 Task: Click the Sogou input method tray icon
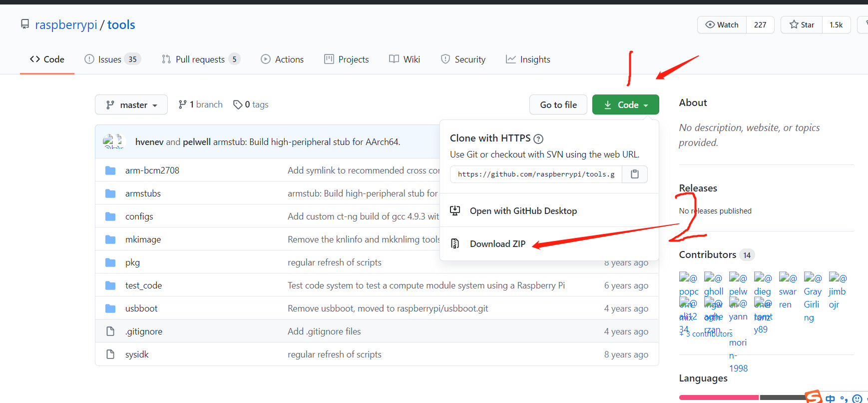[814, 397]
